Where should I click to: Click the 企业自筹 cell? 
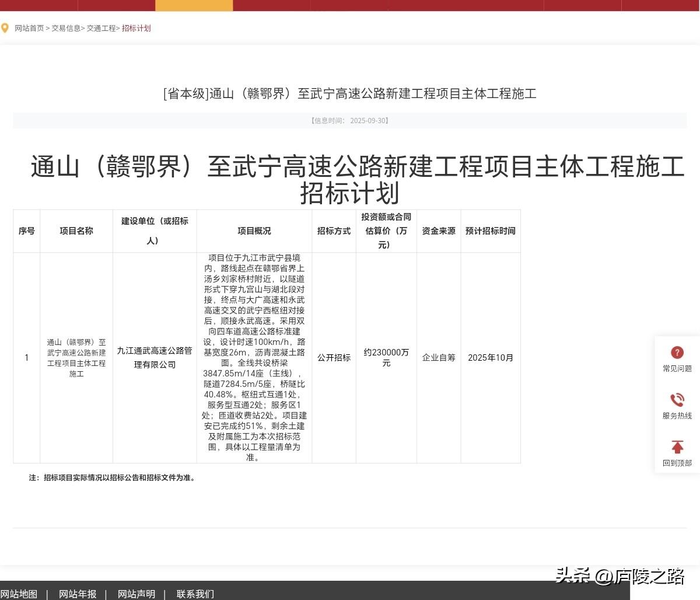tap(439, 358)
